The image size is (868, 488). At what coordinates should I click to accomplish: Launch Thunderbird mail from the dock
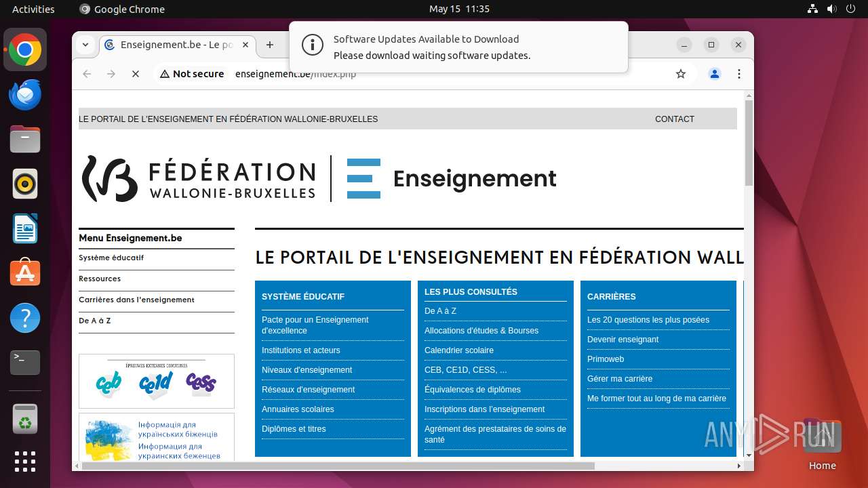point(25,94)
